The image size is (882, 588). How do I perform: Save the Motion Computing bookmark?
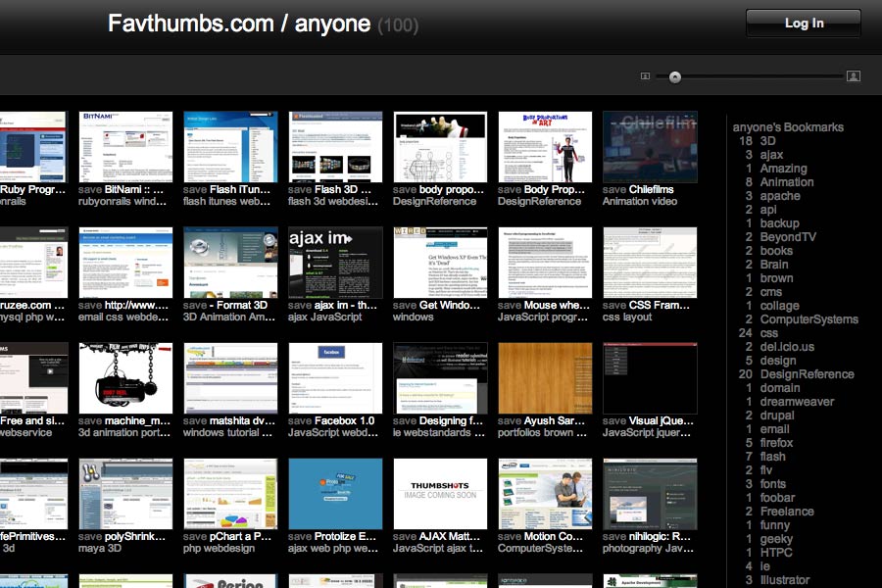click(x=509, y=536)
